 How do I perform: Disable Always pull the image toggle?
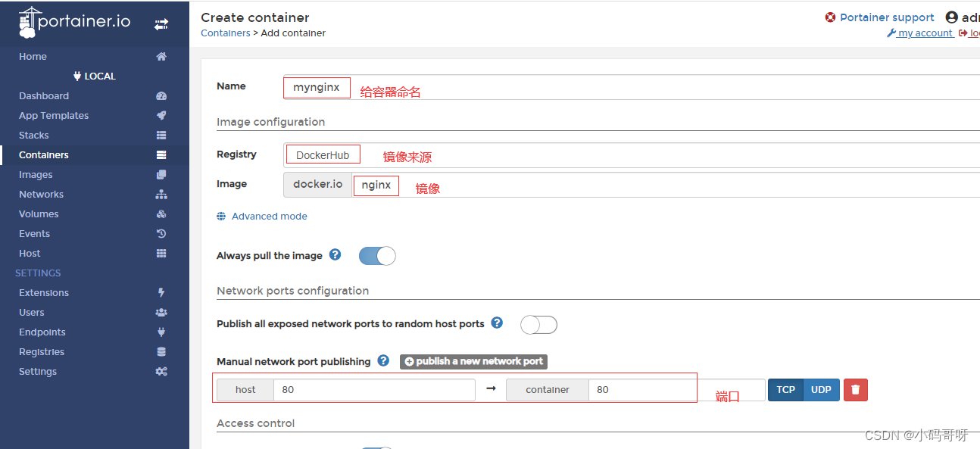(377, 256)
